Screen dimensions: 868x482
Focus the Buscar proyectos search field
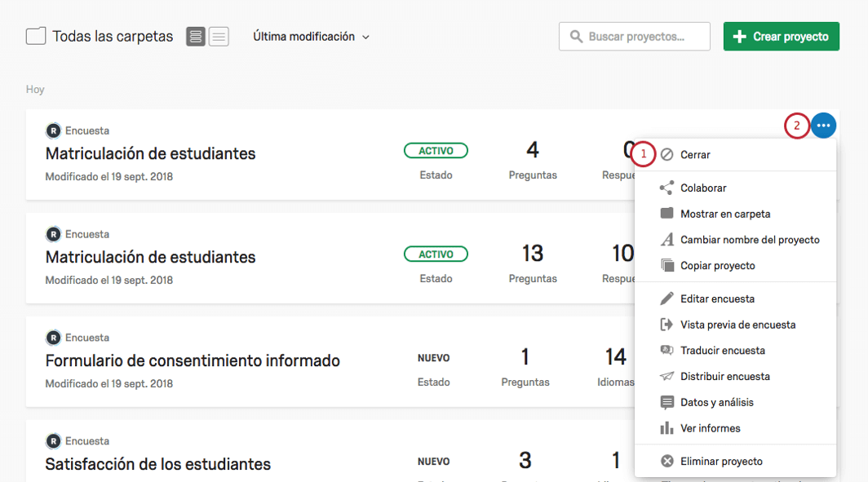(x=635, y=37)
